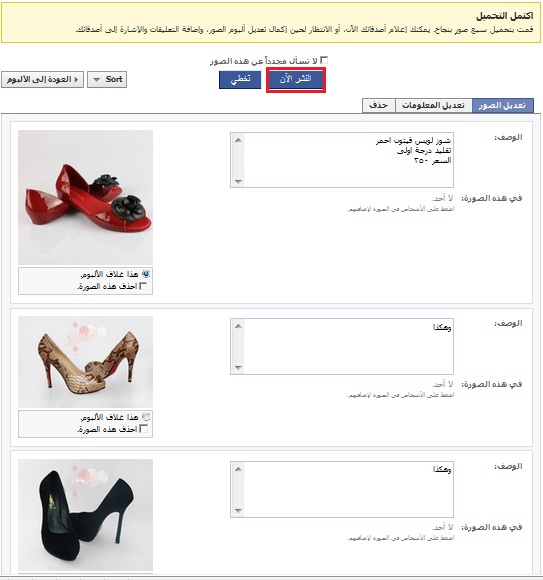
Task: Click the snakeskin heels photo thumbnail
Action: (x=85, y=362)
